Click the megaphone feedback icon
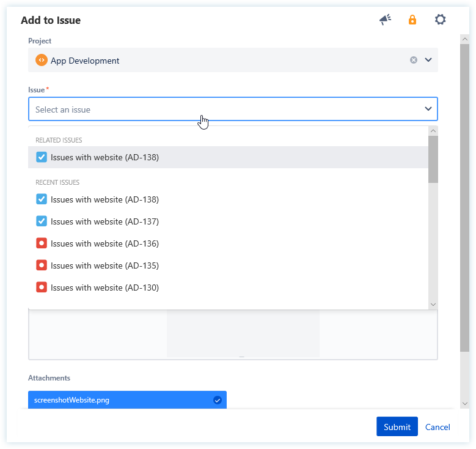The width and height of the screenshot is (476, 449). click(385, 20)
